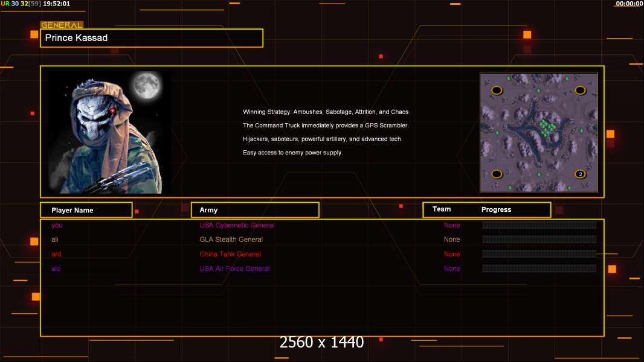The image size is (644, 362).
Task: Click "USA Air Force General" army entry
Action: (234, 268)
